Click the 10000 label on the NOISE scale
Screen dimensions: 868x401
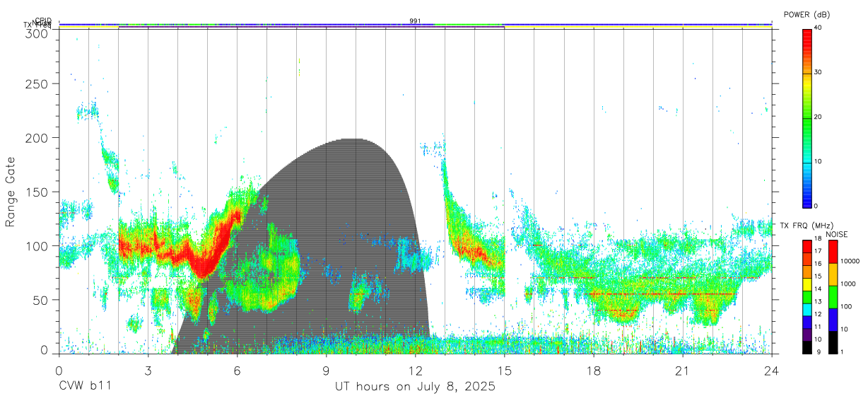pos(850,262)
